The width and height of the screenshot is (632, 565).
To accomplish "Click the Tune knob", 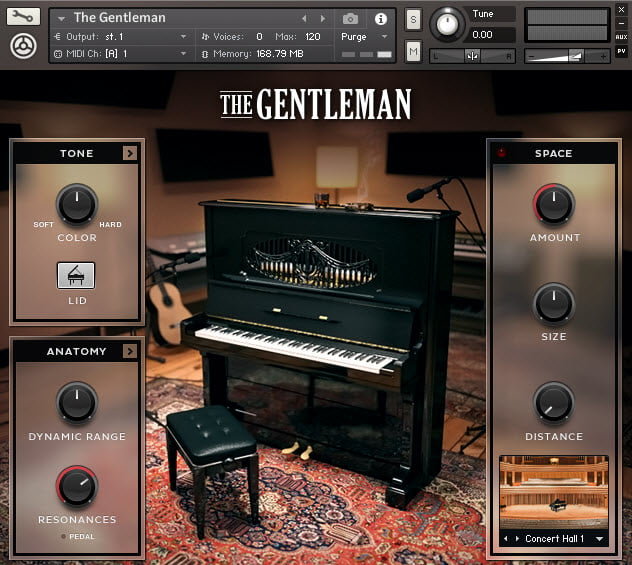I will [x=447, y=25].
